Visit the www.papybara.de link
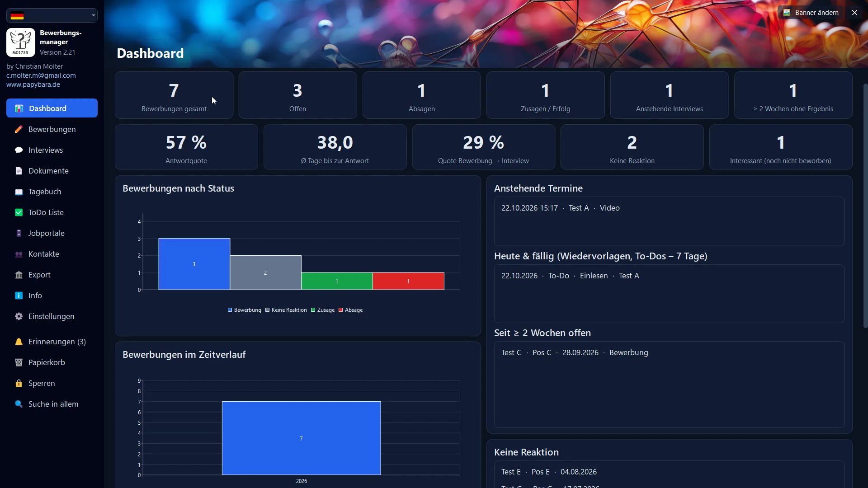The height and width of the screenshot is (488, 868). coord(33,84)
